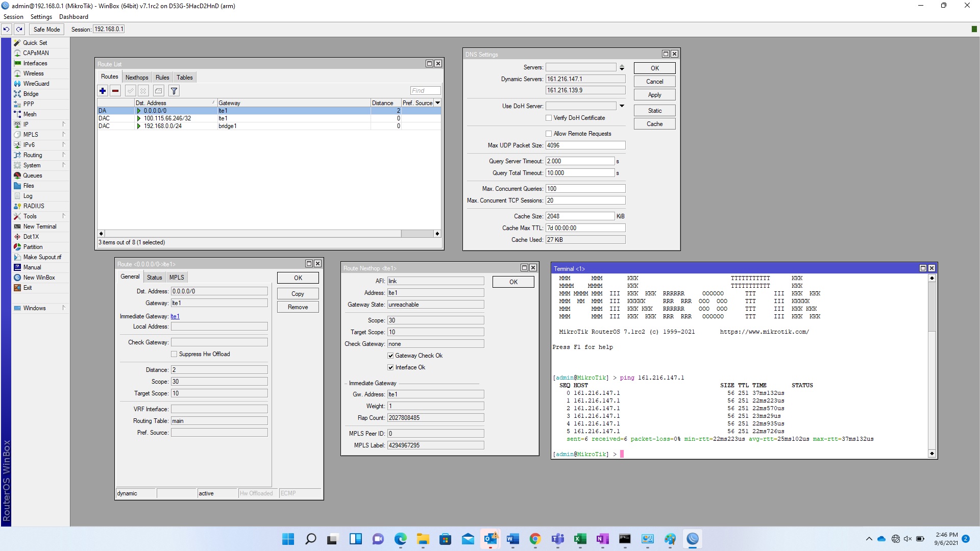Open the Log entry in sidebar

pyautogui.click(x=28, y=196)
